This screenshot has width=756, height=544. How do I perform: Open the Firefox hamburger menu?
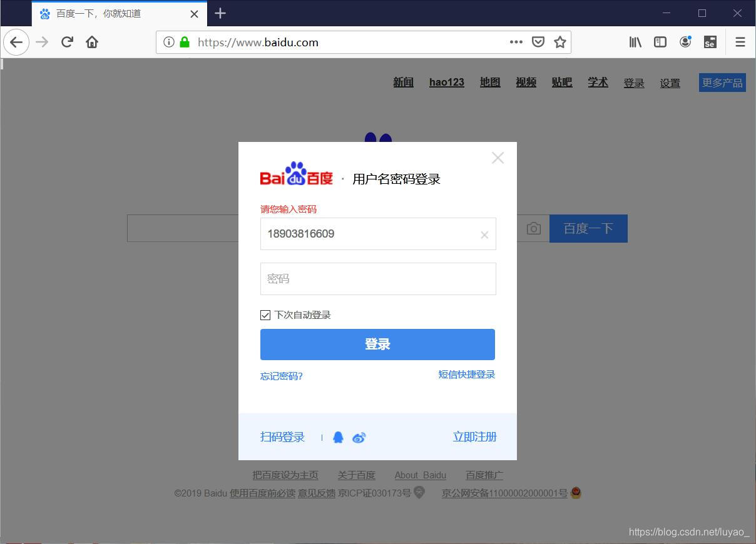(x=740, y=42)
